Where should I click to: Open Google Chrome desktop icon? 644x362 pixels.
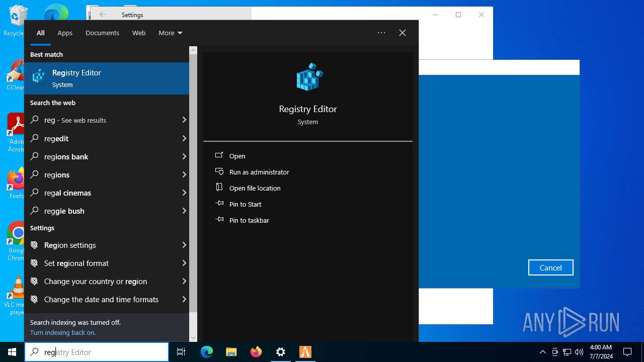[x=17, y=241]
